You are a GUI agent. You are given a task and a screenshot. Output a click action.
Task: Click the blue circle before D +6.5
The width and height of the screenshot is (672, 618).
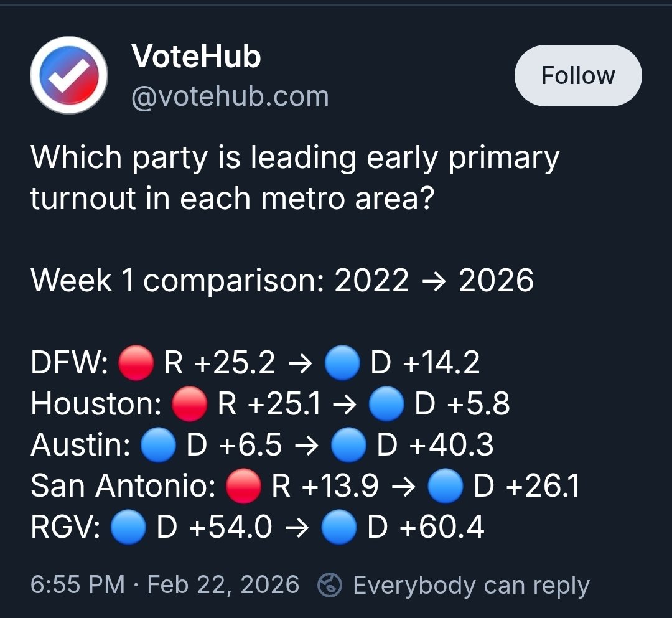(x=158, y=446)
